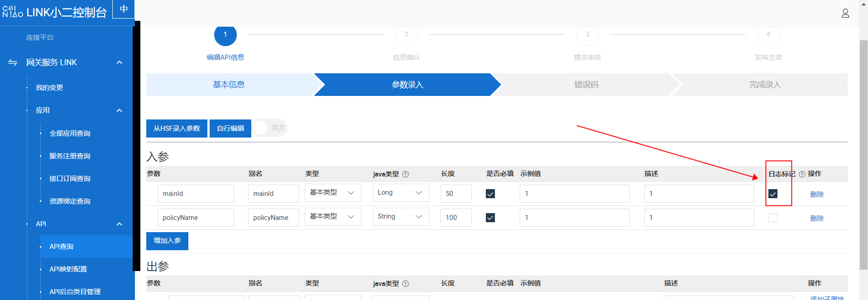The width and height of the screenshot is (868, 300).
Task: Click help icon beside input java类型 header
Action: [x=406, y=174]
